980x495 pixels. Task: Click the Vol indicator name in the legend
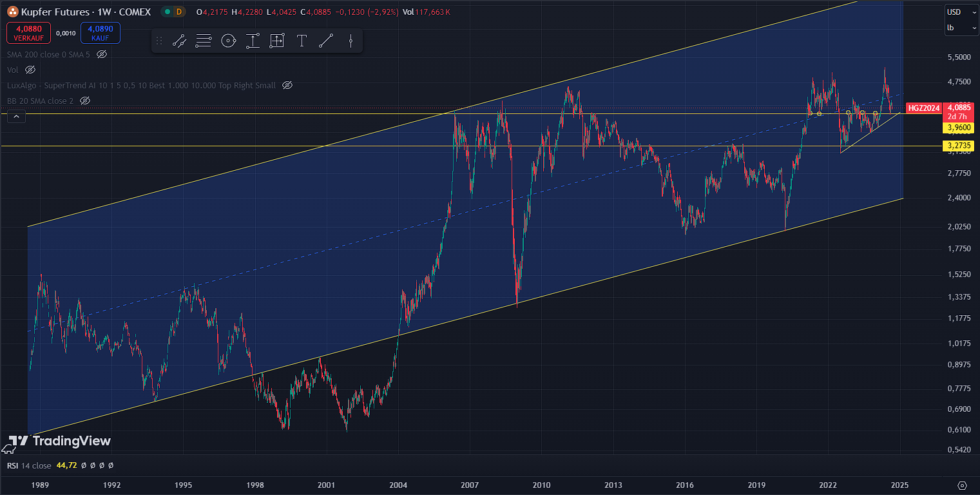coord(12,70)
